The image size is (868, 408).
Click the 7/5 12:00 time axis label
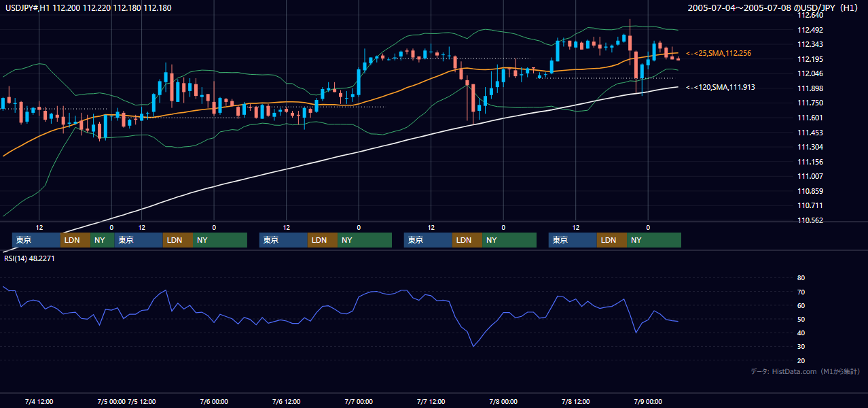tap(143, 401)
